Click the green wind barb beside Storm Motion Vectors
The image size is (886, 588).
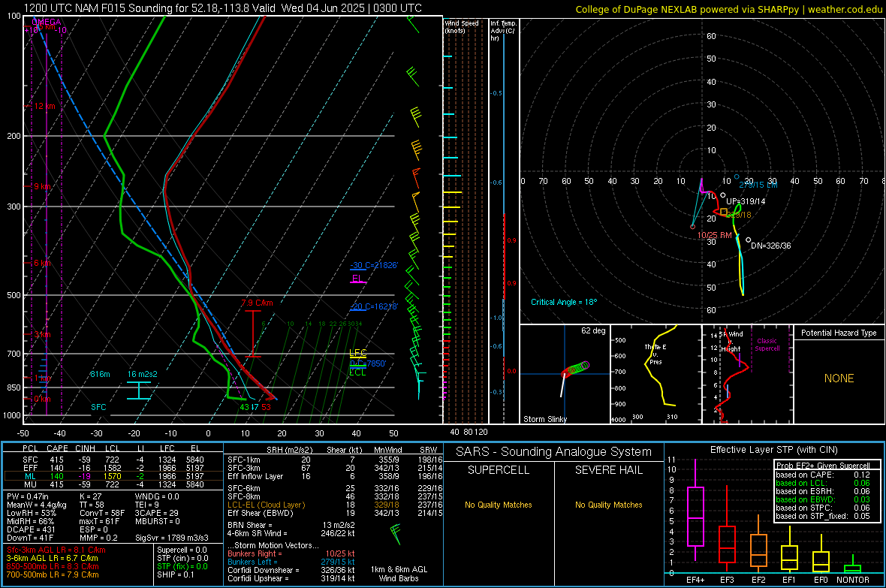pos(396,534)
